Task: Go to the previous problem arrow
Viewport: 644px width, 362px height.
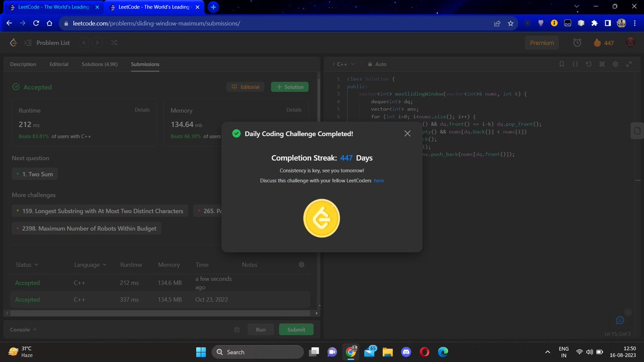Action: [x=84, y=43]
